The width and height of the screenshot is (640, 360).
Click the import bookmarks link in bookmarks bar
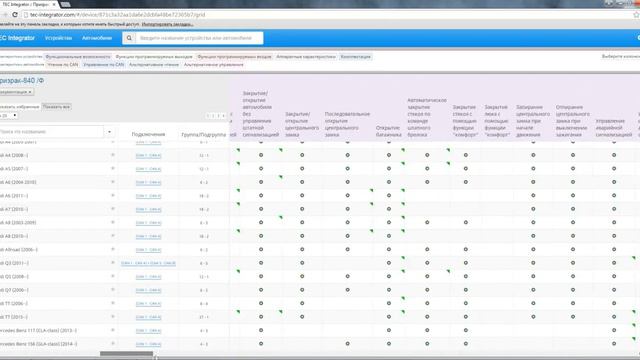168,24
